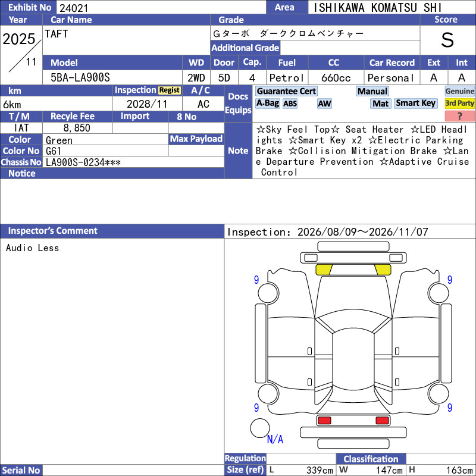Screen dimensions: 476x476
Task: Click the Audio Less inspector comment
Action: click(x=33, y=248)
